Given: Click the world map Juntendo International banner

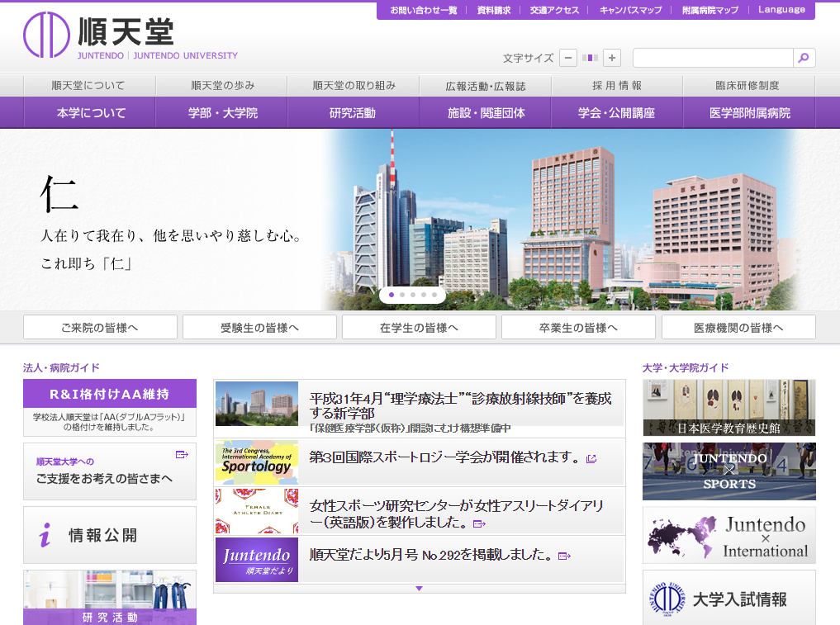Looking at the screenshot, I should [x=729, y=536].
